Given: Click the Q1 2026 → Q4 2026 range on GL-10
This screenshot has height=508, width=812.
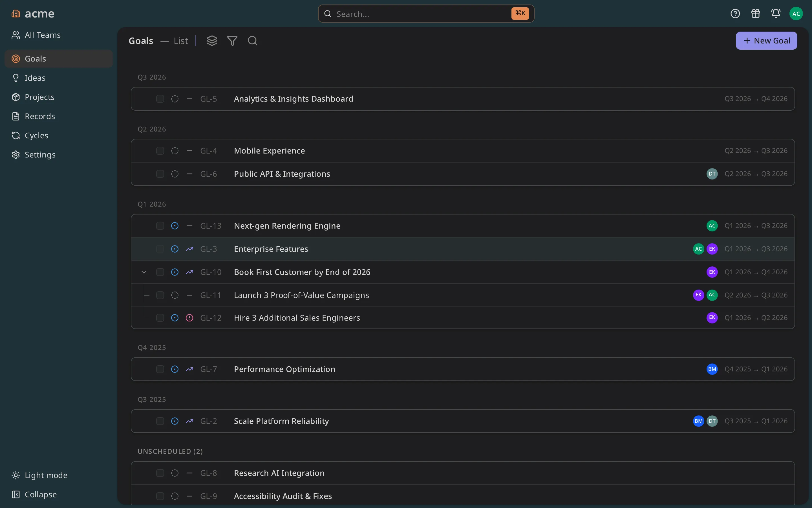Looking at the screenshot, I should [x=756, y=272].
